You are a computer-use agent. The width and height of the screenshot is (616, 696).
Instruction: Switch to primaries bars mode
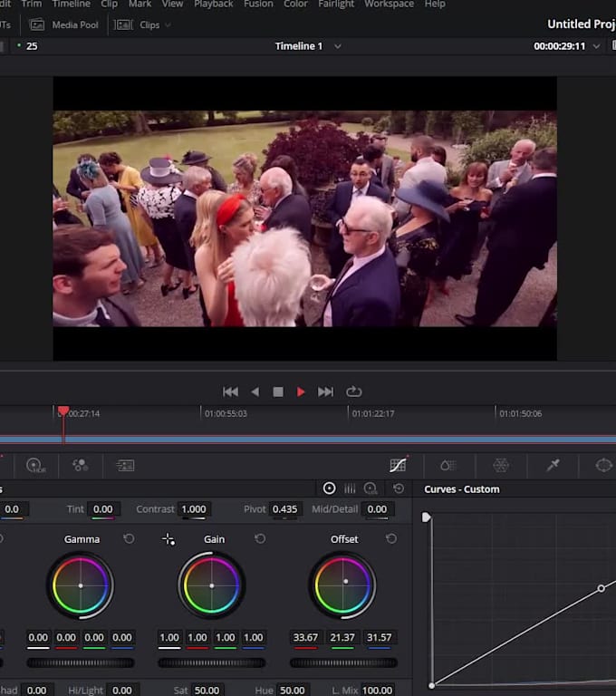350,488
